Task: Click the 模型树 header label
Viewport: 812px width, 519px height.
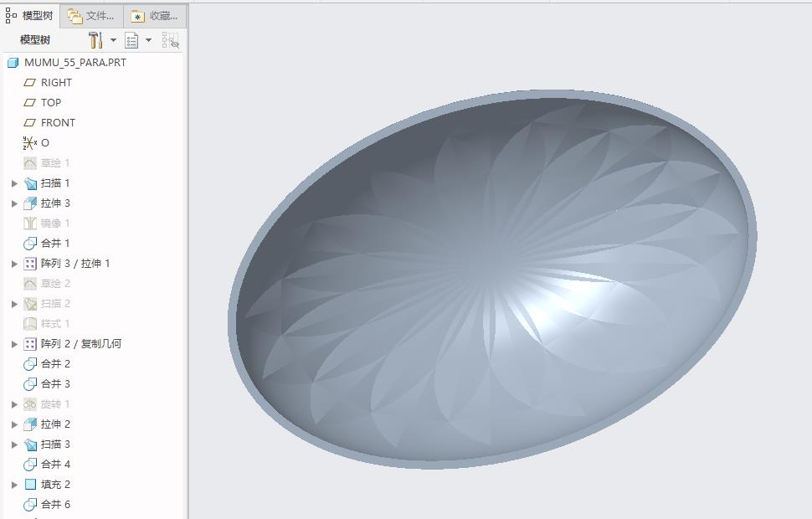Action: (34, 40)
